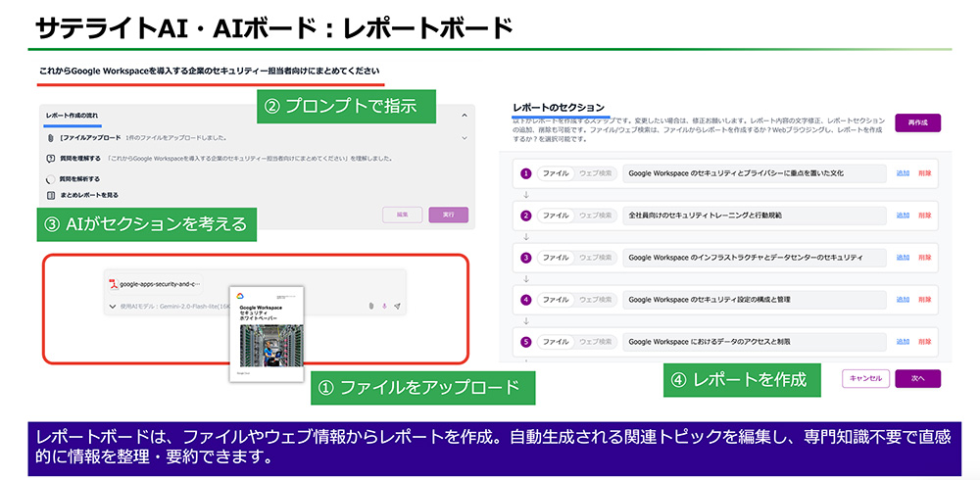The height and width of the screenshot is (480, 980).
Task: Switch section 1 to ウェブ検索
Action: tap(596, 173)
